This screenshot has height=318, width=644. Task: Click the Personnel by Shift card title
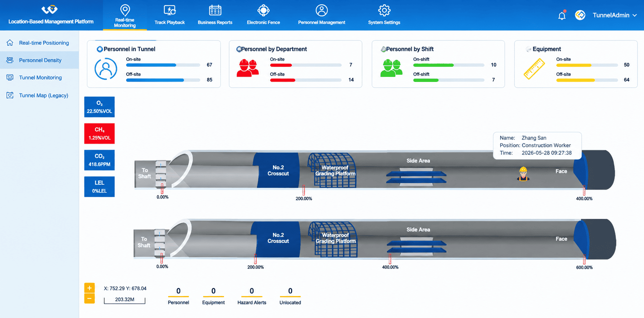pyautogui.click(x=410, y=49)
